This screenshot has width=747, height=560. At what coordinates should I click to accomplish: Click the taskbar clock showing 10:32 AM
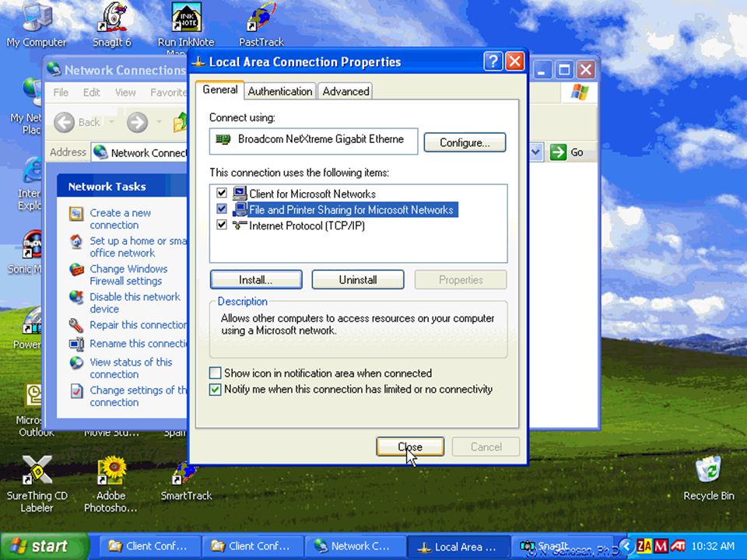click(713, 546)
